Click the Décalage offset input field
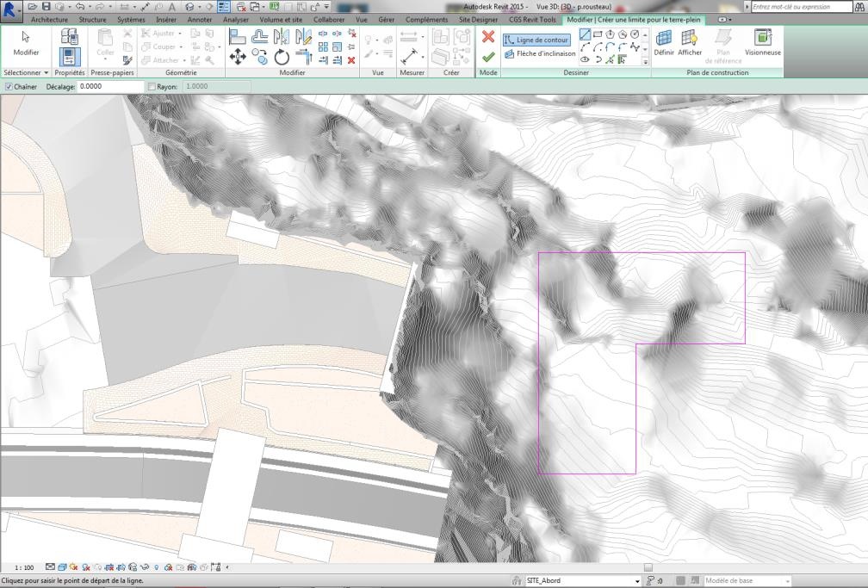 coord(109,87)
